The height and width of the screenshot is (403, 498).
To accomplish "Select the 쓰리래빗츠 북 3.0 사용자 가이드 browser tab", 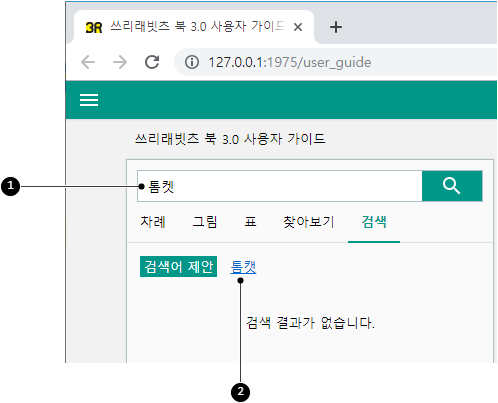I will pos(194,27).
